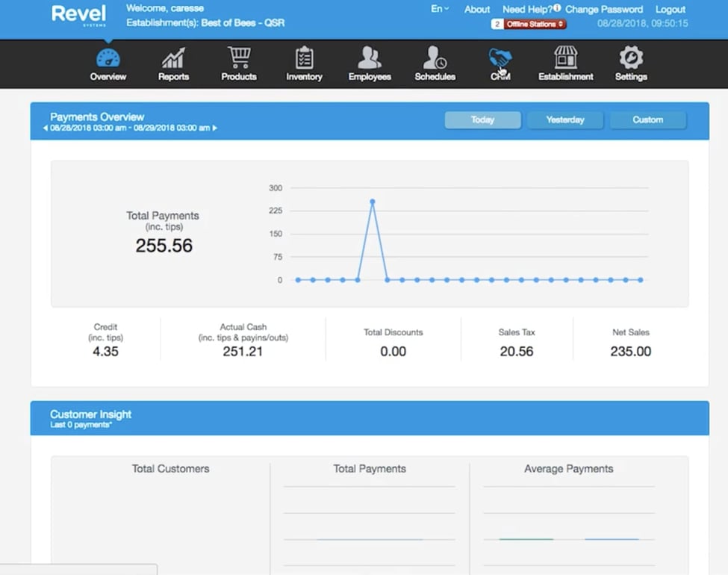Switch to Yesterday payments view
728x575 pixels.
click(565, 119)
